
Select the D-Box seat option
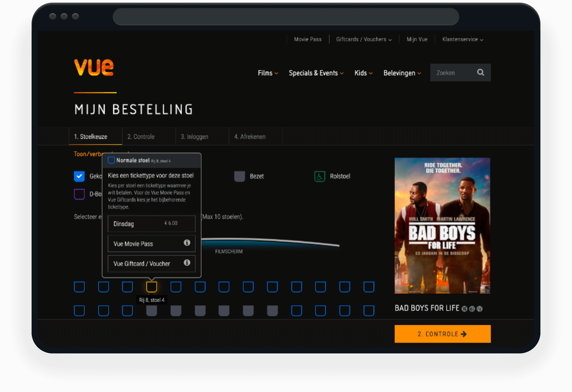pyautogui.click(x=79, y=194)
